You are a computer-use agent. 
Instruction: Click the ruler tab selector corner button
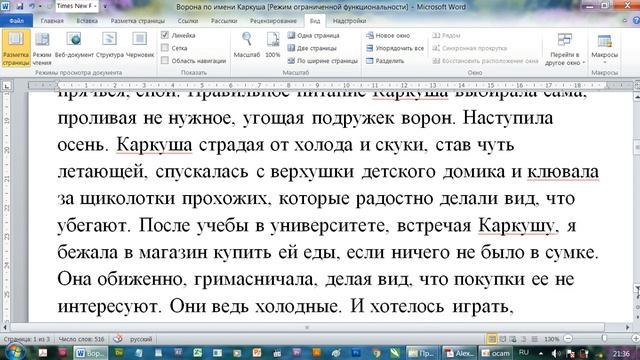pyautogui.click(x=7, y=86)
